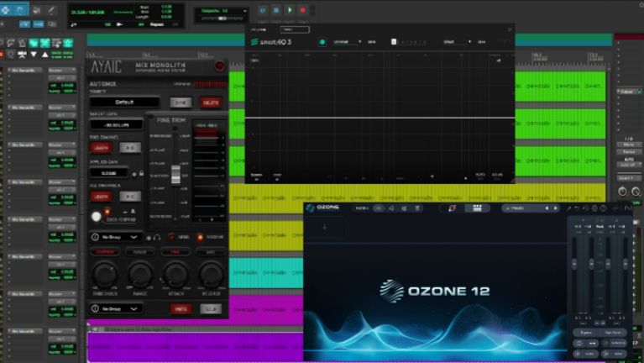
Task: Click the red LEARN button under All Channels
Action: coord(101,197)
